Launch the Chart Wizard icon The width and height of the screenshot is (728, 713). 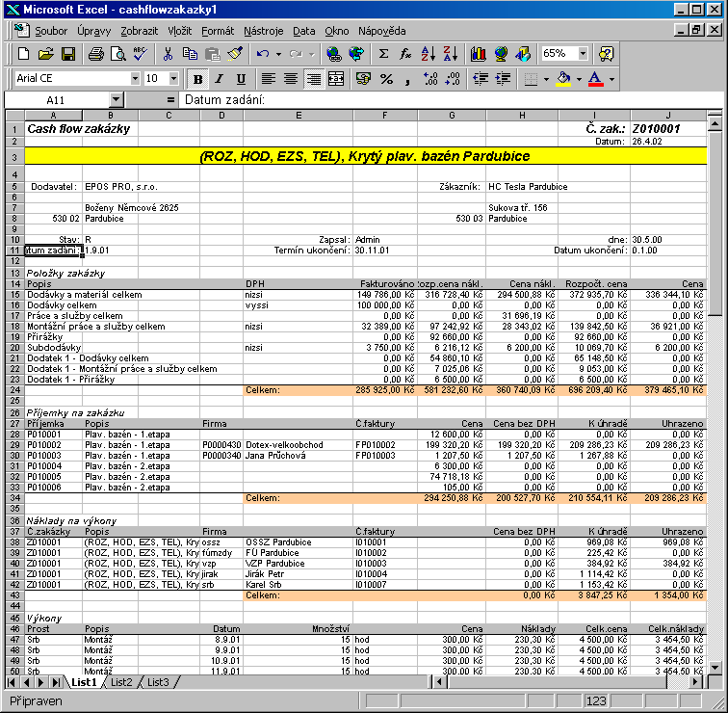coord(478,54)
